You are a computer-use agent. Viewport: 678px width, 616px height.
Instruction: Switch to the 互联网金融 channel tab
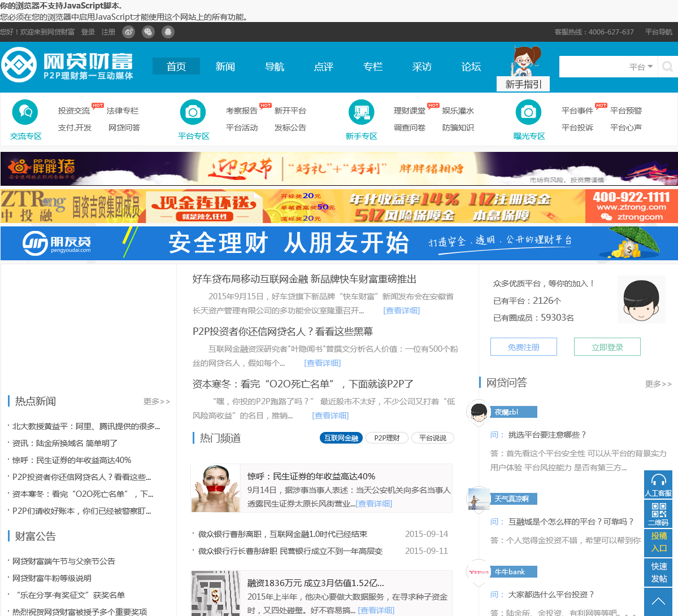[341, 438]
